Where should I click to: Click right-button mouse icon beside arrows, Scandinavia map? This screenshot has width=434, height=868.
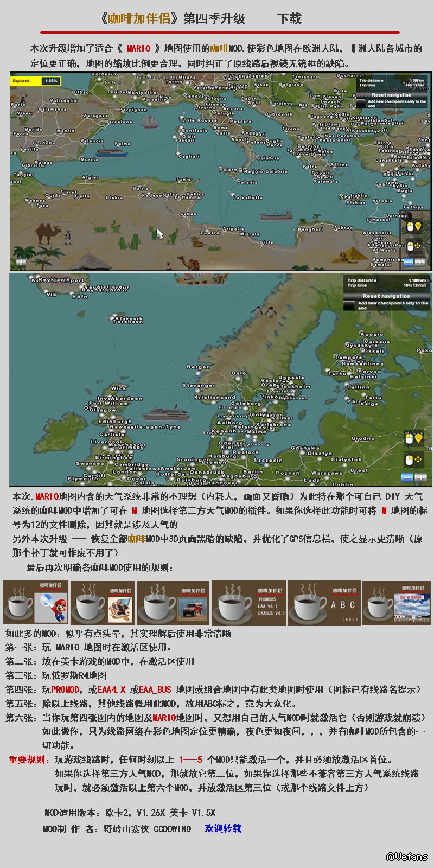coord(410,460)
